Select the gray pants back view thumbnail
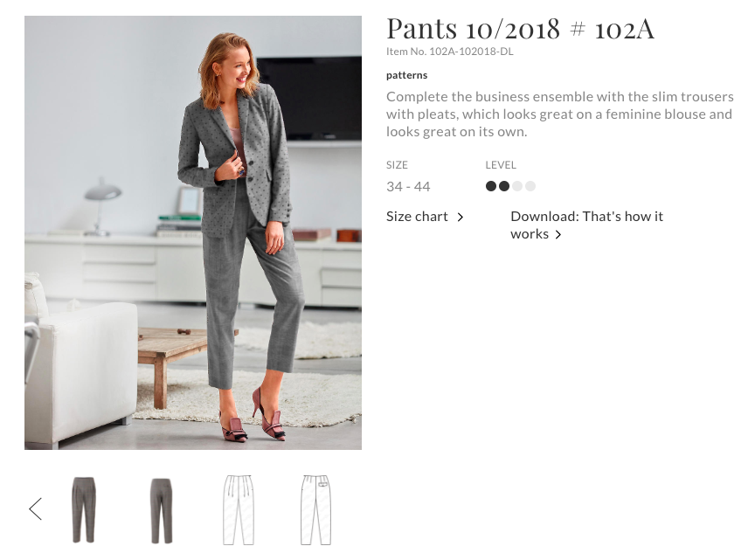Image resolution: width=755 pixels, height=560 pixels. [x=161, y=510]
